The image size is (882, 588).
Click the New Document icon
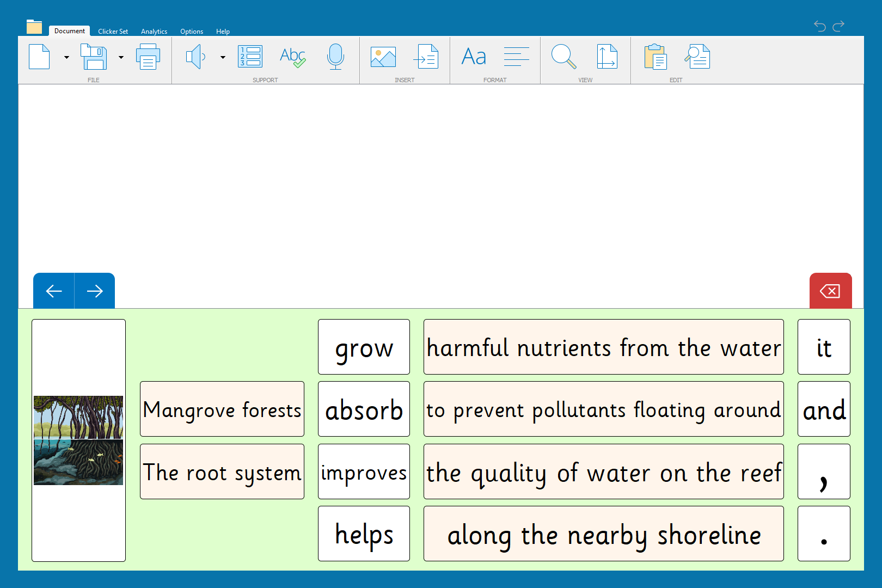coord(39,57)
